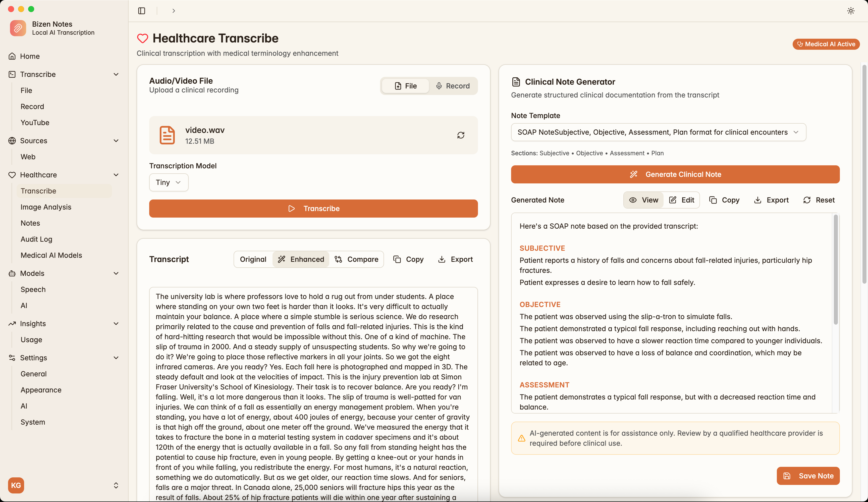Click the refresh icon next to video.wav
The image size is (868, 502).
(461, 135)
